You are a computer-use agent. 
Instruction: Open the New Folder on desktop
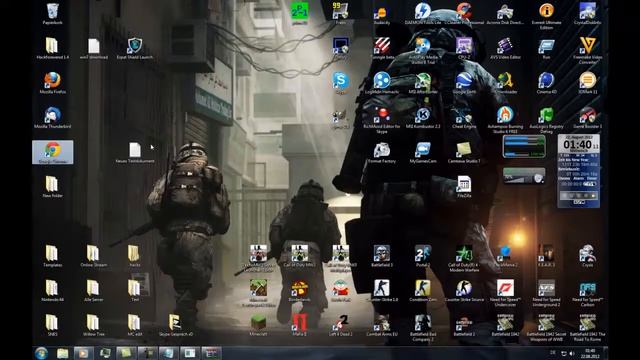pos(53,187)
